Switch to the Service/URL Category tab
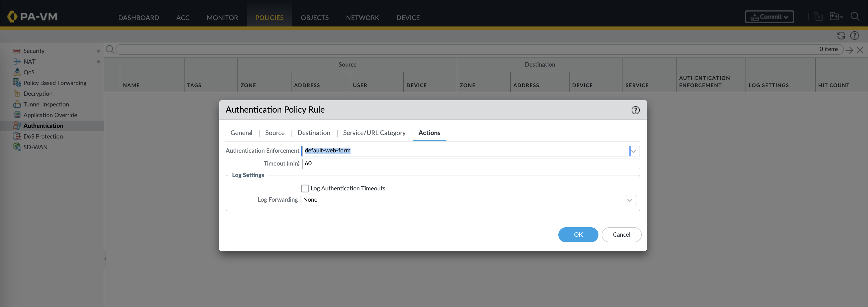The image size is (868, 307). click(x=374, y=133)
